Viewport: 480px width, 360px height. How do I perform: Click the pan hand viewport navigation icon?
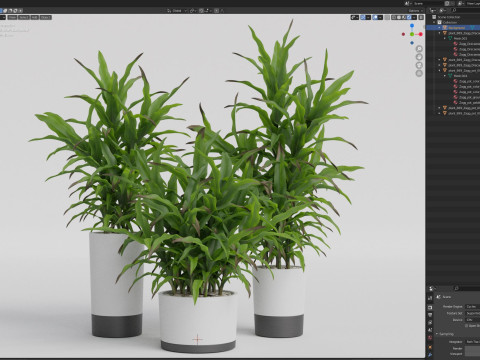419,57
